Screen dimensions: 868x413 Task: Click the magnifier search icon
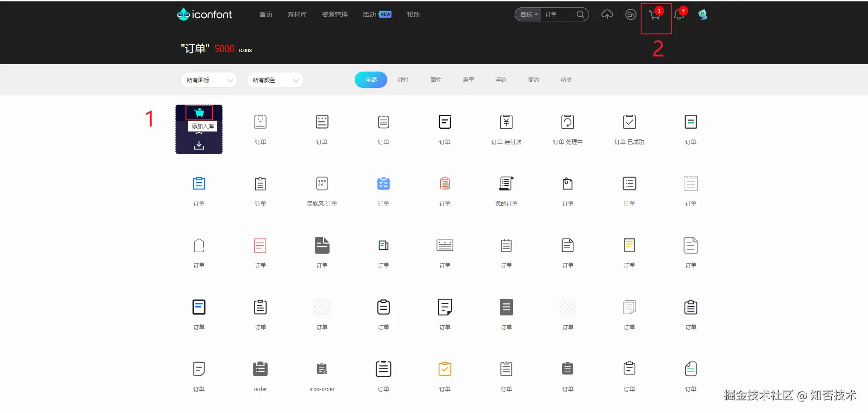(581, 14)
